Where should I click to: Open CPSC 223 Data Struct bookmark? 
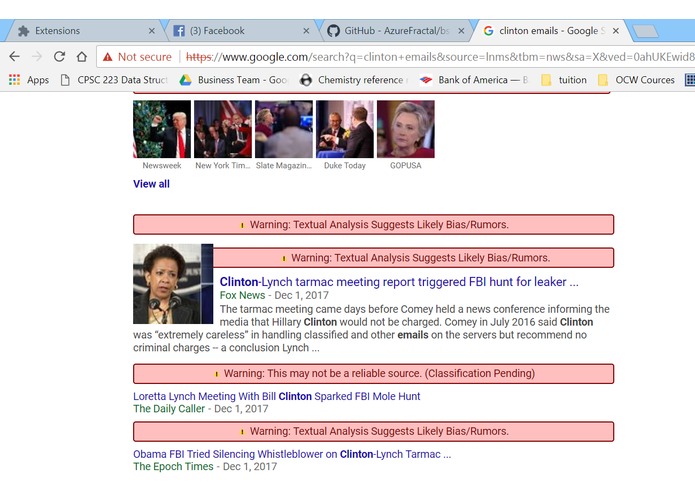114,80
